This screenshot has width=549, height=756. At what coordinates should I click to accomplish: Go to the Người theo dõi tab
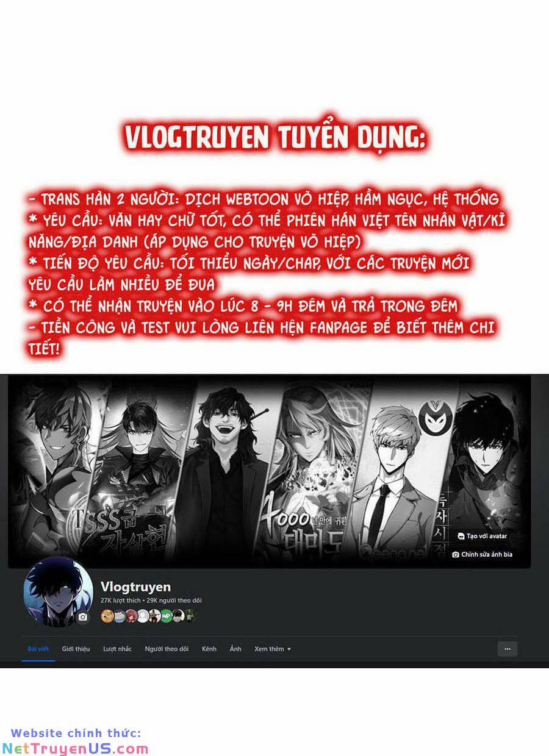167,649
